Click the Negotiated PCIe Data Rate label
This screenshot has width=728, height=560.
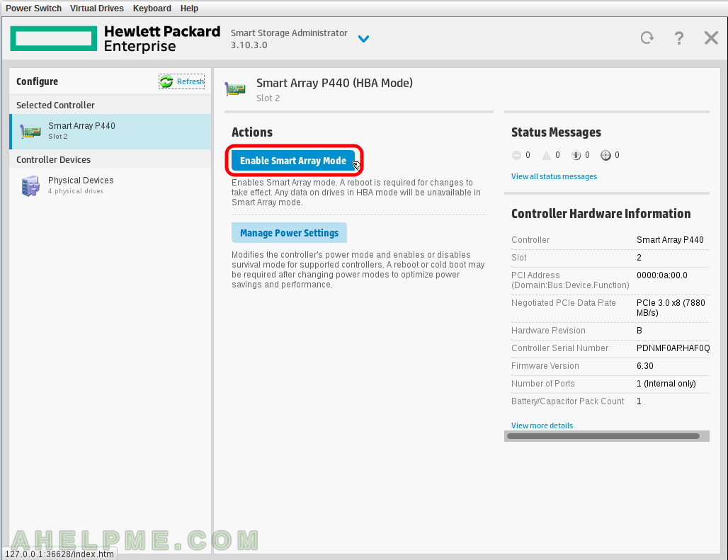563,303
